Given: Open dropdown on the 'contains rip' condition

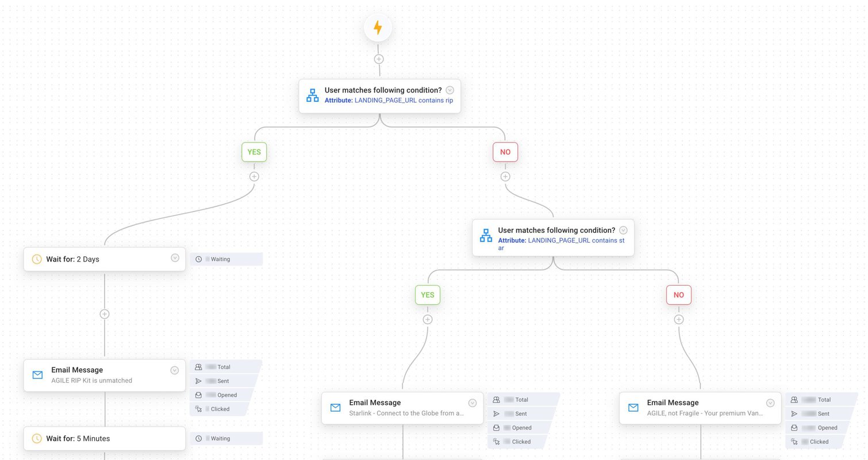Looking at the screenshot, I should tap(450, 90).
